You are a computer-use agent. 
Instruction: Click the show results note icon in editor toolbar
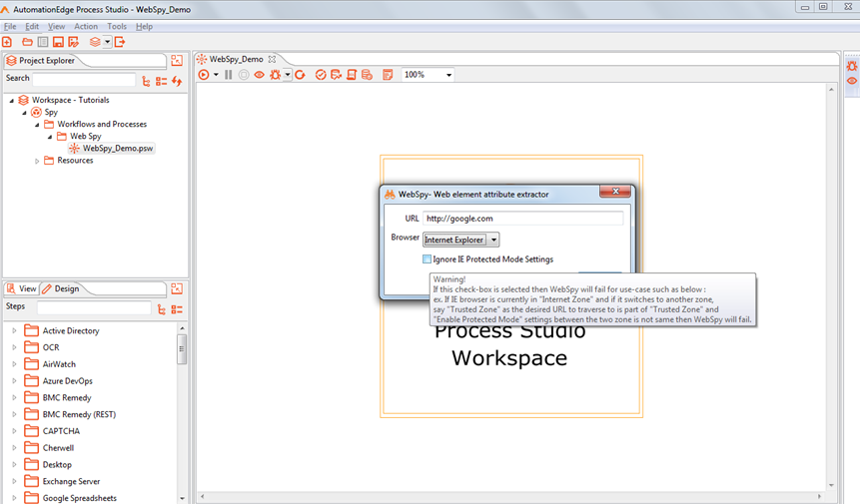[388, 75]
